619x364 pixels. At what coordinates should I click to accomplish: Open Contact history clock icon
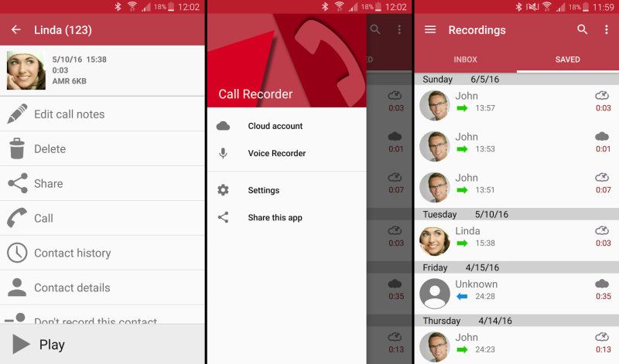[x=17, y=253]
